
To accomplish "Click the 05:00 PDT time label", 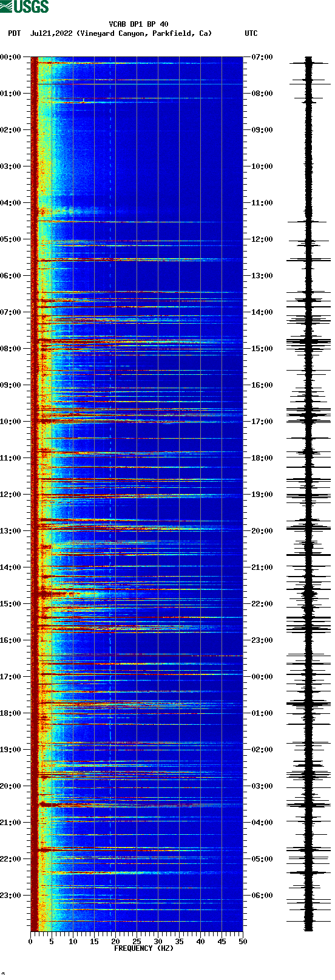I will point(11,239).
